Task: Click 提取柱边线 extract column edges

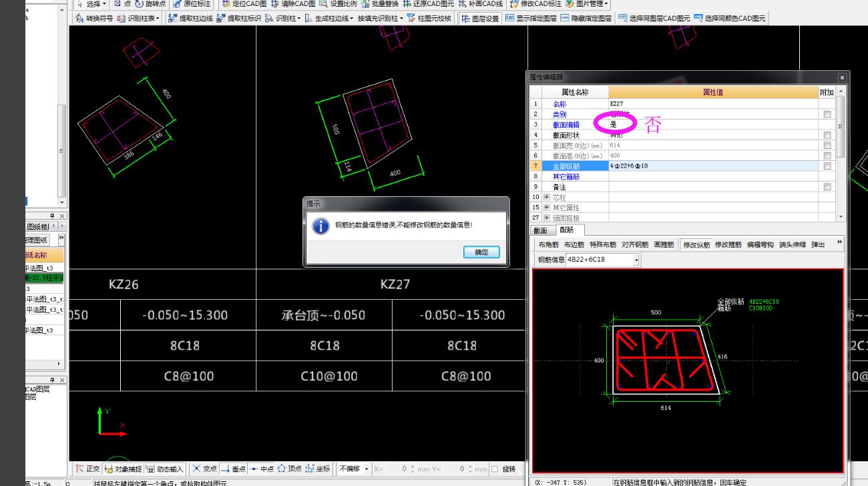Action: 190,19
